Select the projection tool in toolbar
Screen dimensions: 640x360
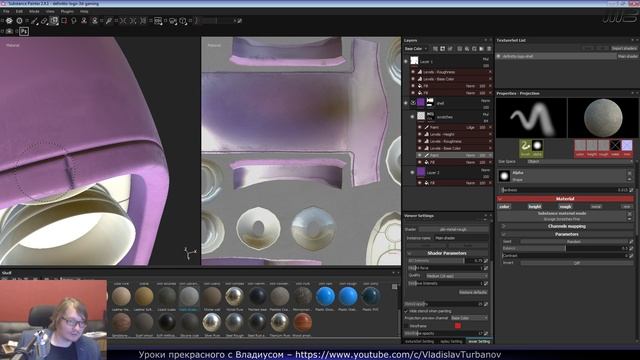pyautogui.click(x=54, y=21)
